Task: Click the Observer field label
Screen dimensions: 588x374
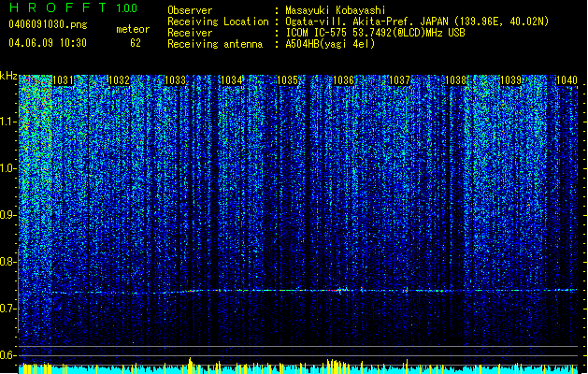Action: (x=190, y=10)
